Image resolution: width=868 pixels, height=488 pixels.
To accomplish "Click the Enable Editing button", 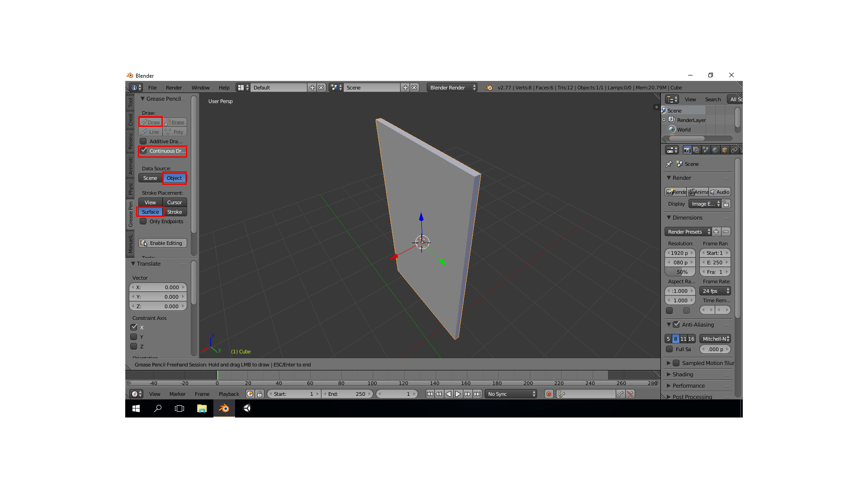I will (x=163, y=243).
